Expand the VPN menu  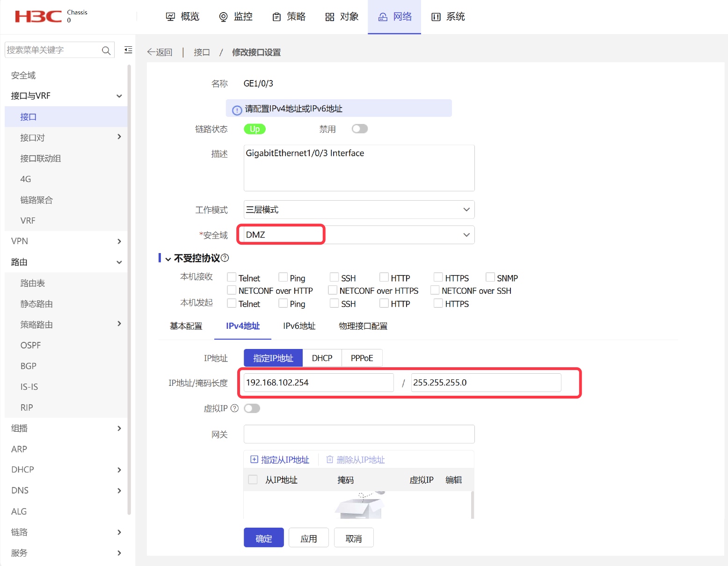[x=119, y=241]
